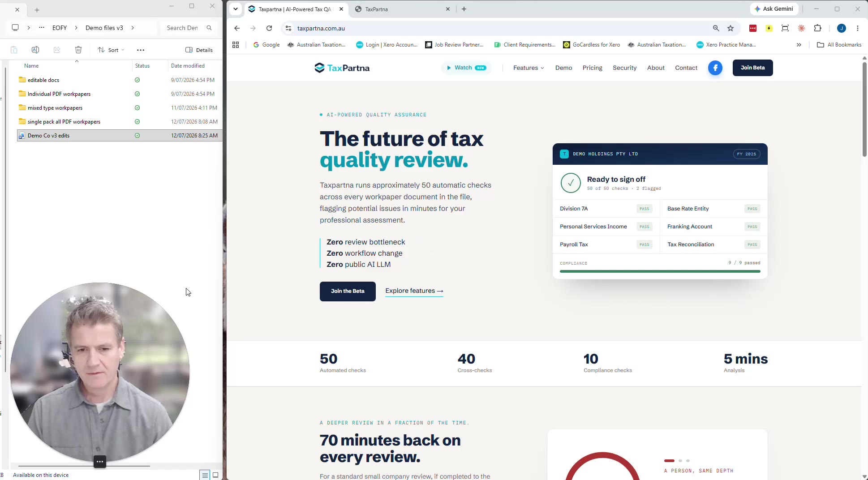Viewport: 868px width, 480px height.
Task: Open the Sort dropdown in File Explorer
Action: [111, 50]
